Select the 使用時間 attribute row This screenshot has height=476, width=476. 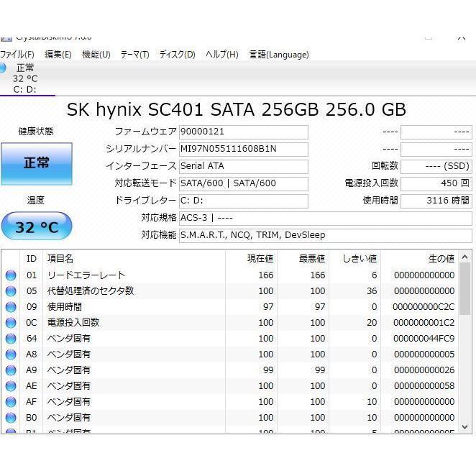230,307
